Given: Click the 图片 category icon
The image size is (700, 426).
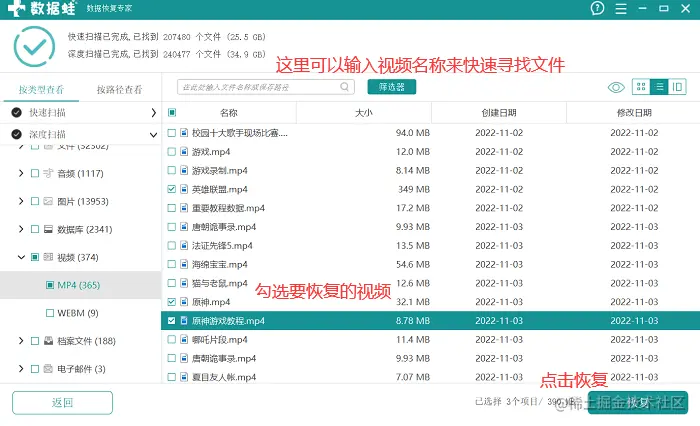Looking at the screenshot, I should 48,201.
